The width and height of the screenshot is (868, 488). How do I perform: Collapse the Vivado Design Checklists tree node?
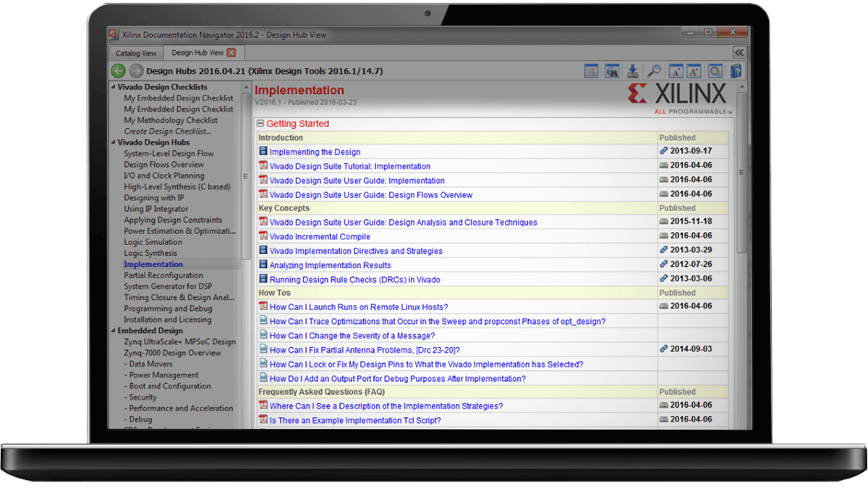coord(113,87)
